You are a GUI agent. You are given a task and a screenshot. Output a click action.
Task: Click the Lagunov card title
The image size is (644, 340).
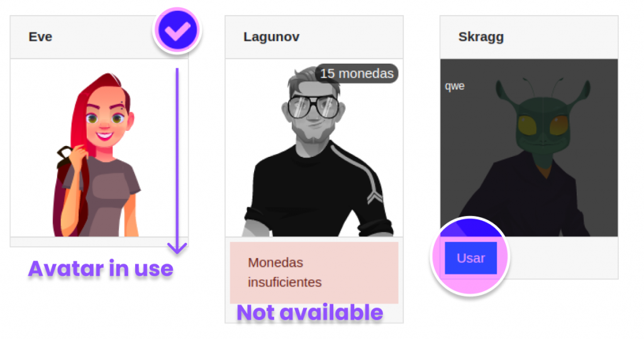(272, 37)
